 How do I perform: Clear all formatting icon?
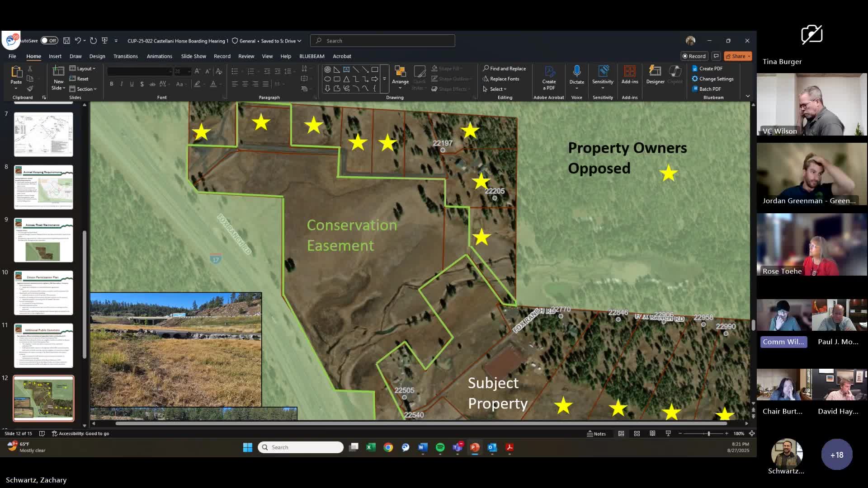pyautogui.click(x=219, y=71)
